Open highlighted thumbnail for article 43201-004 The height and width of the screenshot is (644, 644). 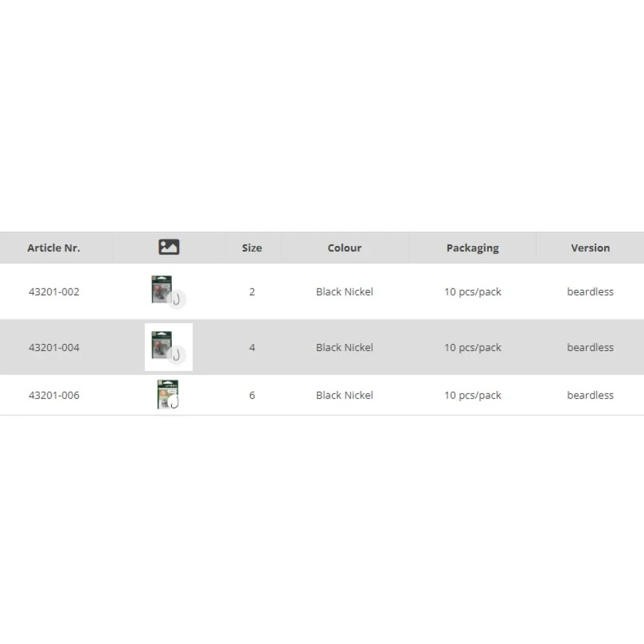[x=169, y=347]
